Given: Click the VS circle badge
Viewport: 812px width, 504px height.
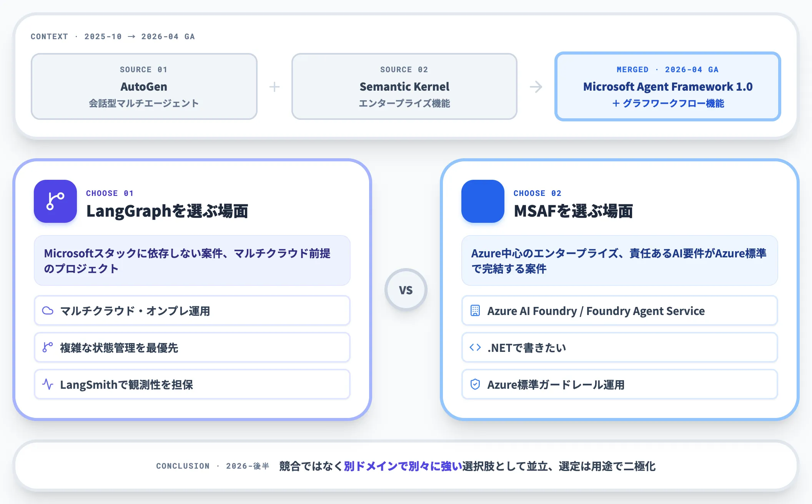Looking at the screenshot, I should click(x=406, y=290).
